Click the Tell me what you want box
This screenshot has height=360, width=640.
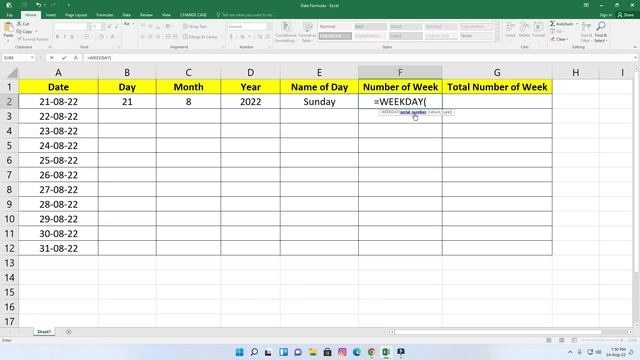[246, 15]
